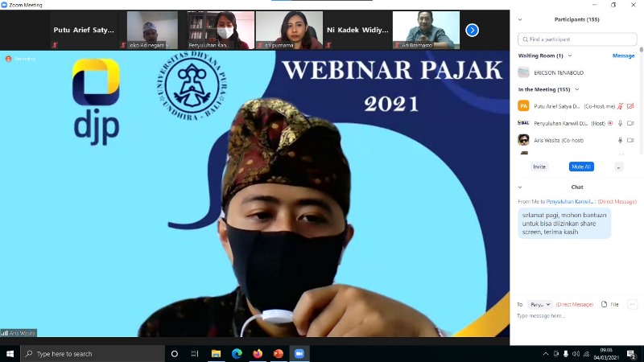644x362 pixels.
Task: Open Zoom from the Windows taskbar
Action: click(299, 353)
